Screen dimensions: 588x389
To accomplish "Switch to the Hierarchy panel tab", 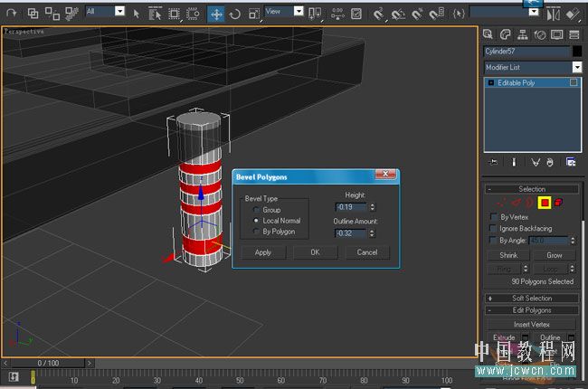I will coord(522,34).
